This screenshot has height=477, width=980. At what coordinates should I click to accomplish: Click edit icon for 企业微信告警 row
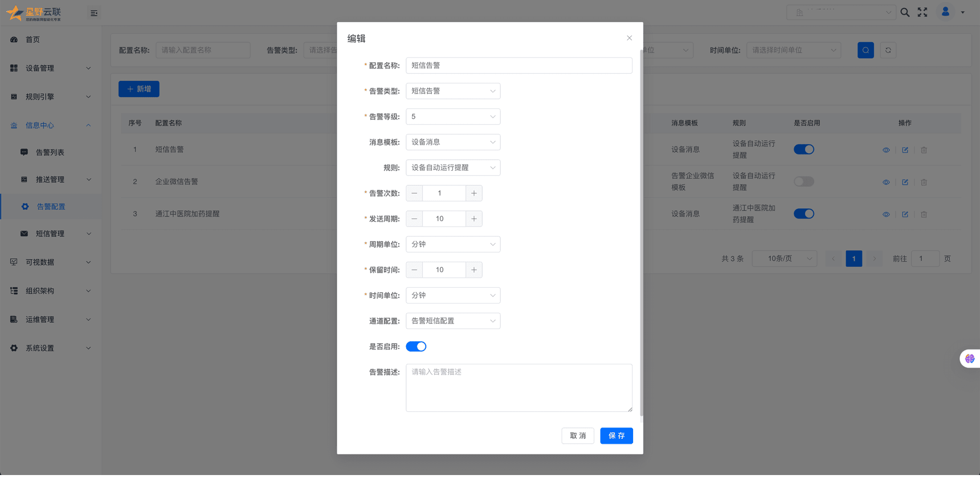click(905, 182)
